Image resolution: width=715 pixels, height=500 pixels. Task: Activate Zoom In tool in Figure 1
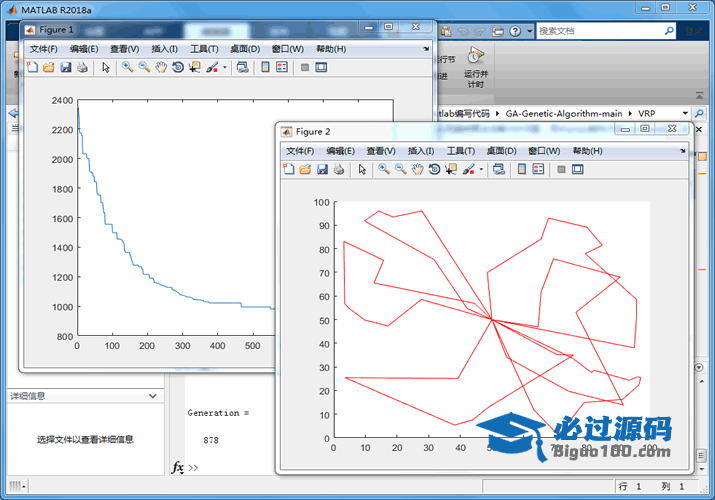(127, 67)
